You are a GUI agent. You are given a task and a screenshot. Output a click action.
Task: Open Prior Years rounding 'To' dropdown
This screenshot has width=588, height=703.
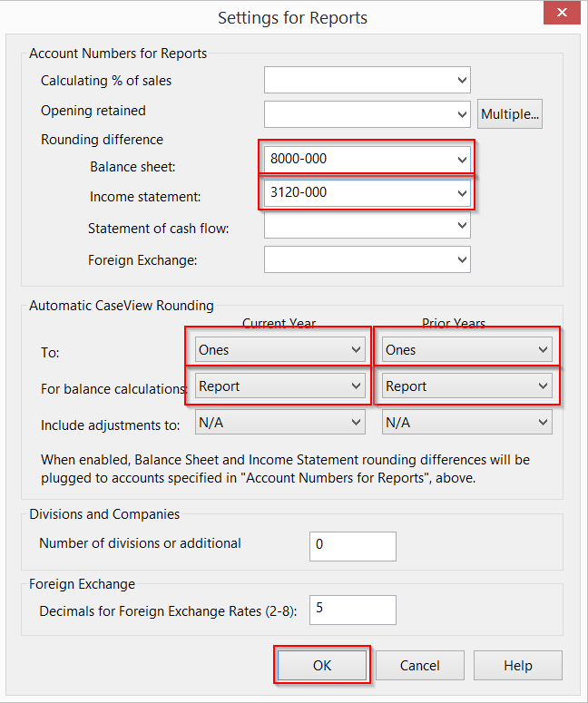(466, 350)
